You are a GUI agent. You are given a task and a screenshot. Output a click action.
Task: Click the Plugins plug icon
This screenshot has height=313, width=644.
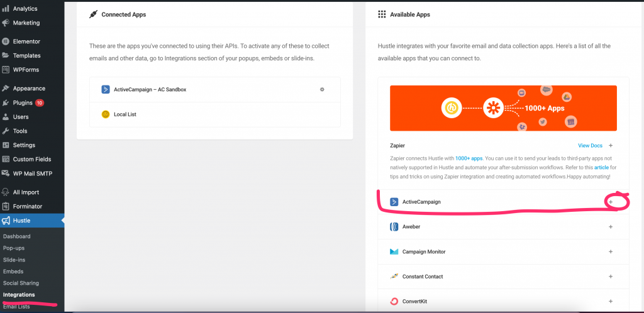point(6,102)
